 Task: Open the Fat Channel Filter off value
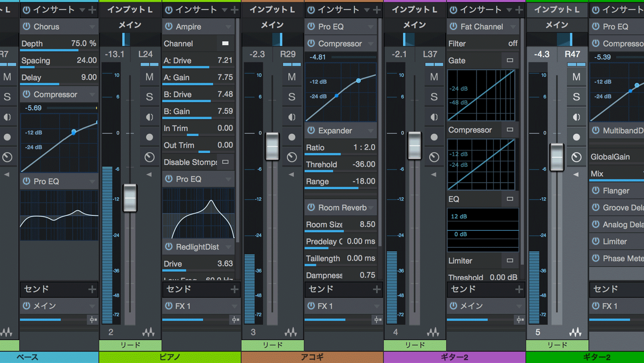(513, 43)
